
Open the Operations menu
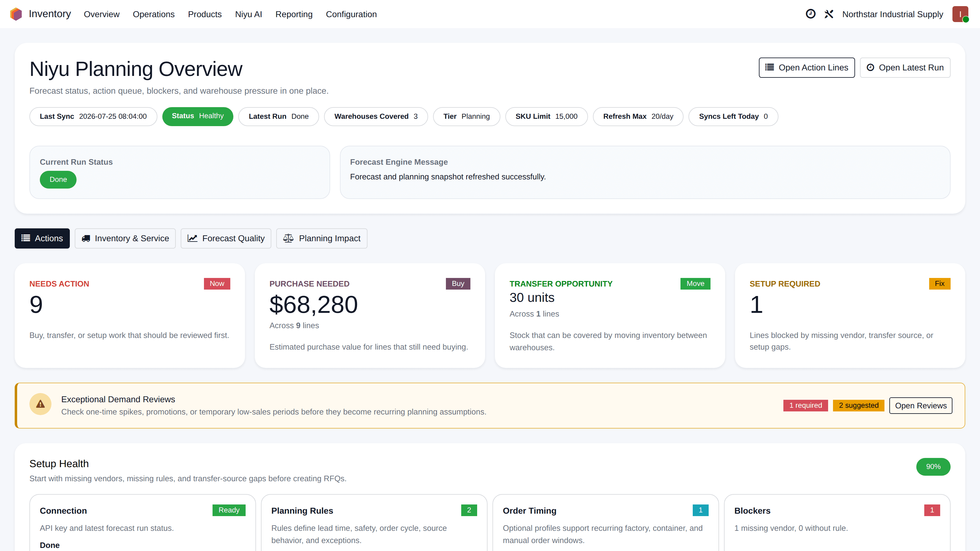[154, 14]
